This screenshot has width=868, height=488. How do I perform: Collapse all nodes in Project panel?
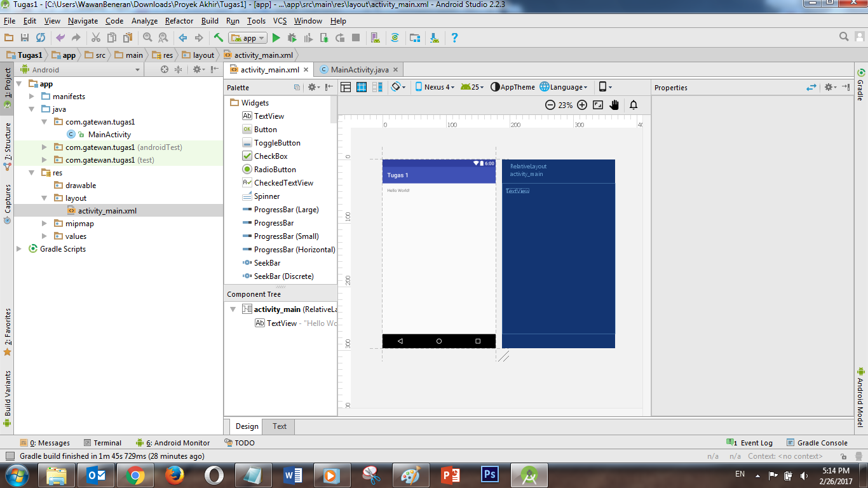tap(179, 70)
